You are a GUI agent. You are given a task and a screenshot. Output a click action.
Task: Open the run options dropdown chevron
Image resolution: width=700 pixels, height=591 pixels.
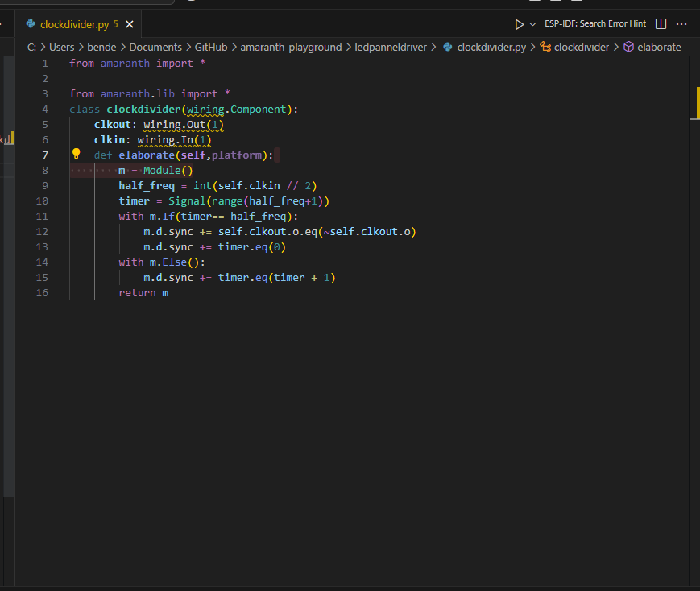[x=532, y=24]
